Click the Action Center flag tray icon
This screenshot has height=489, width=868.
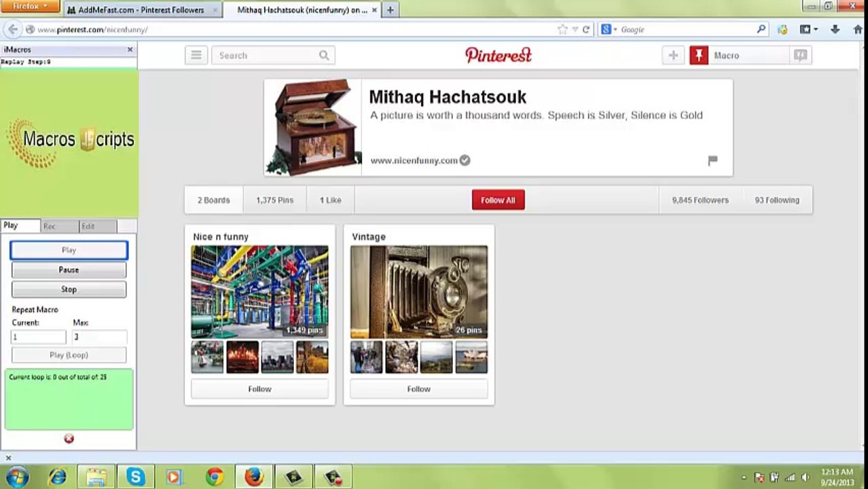pyautogui.click(x=759, y=477)
